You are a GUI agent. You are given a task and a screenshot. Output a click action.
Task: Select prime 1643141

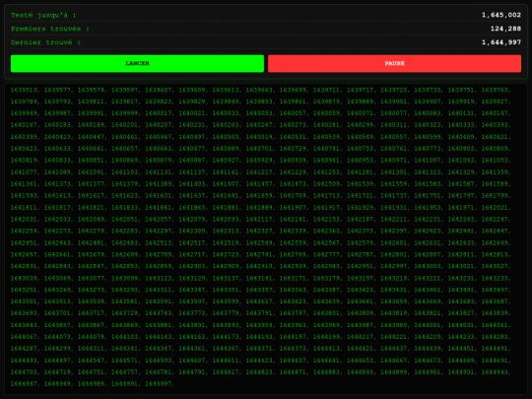259,278
